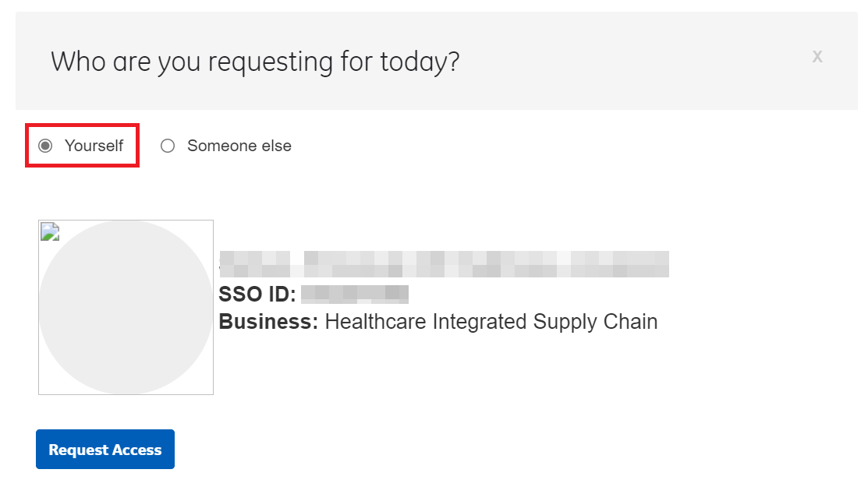This screenshot has width=868, height=487.
Task: Click the broken image icon in photo frame
Action: pyautogui.click(x=49, y=231)
